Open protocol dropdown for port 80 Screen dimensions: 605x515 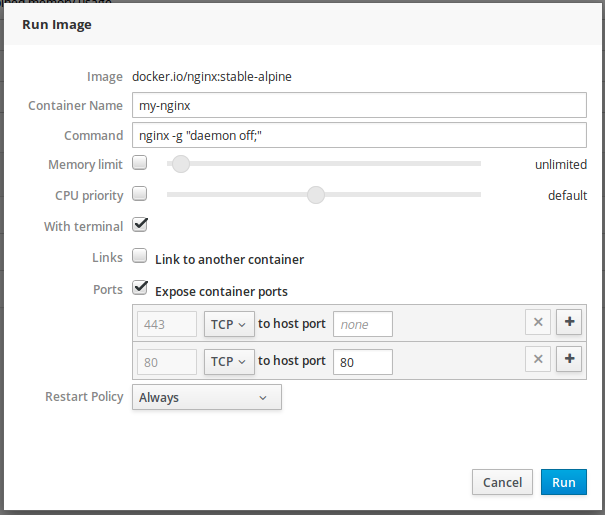229,361
